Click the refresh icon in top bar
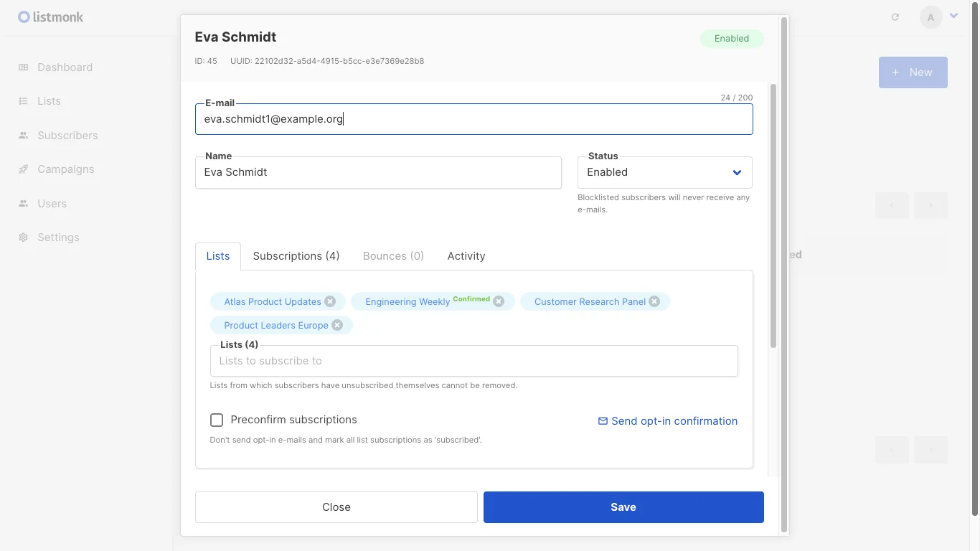980x551 pixels. click(895, 17)
